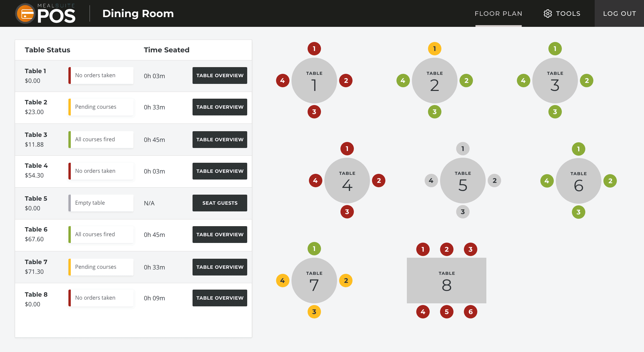Select the circular Table 4 shape
The width and height of the screenshot is (644, 352).
tap(347, 181)
